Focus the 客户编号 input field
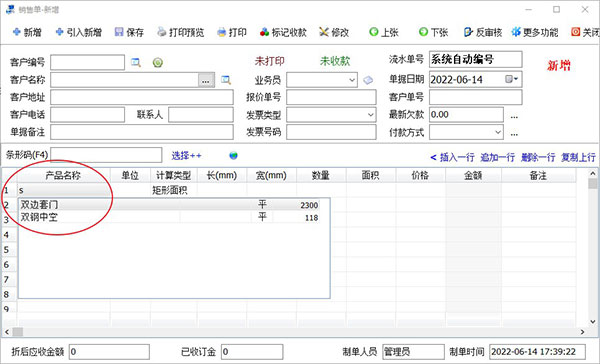 [x=87, y=62]
